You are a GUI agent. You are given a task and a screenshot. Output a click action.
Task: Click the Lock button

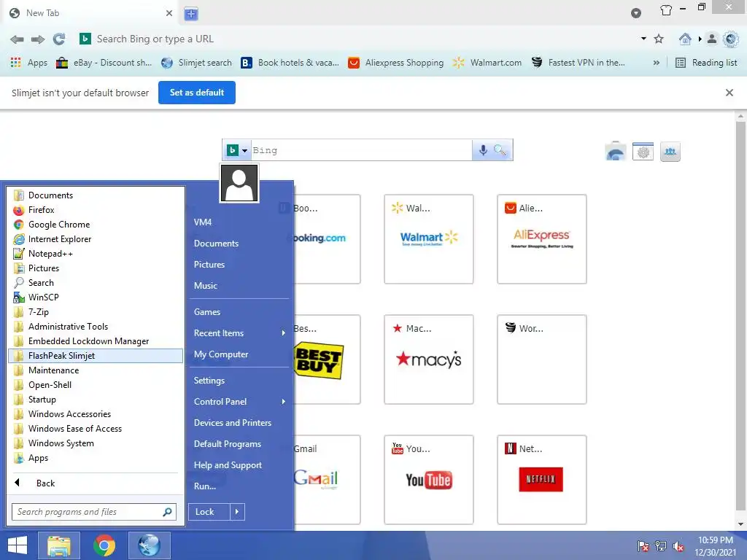coord(209,512)
